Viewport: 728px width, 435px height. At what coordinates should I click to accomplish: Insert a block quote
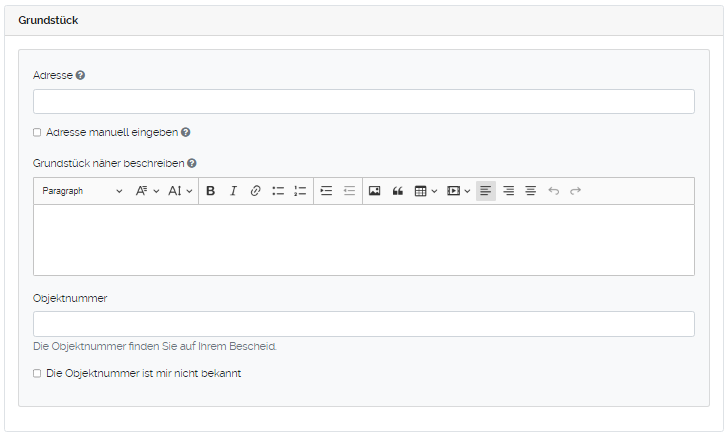[397, 191]
